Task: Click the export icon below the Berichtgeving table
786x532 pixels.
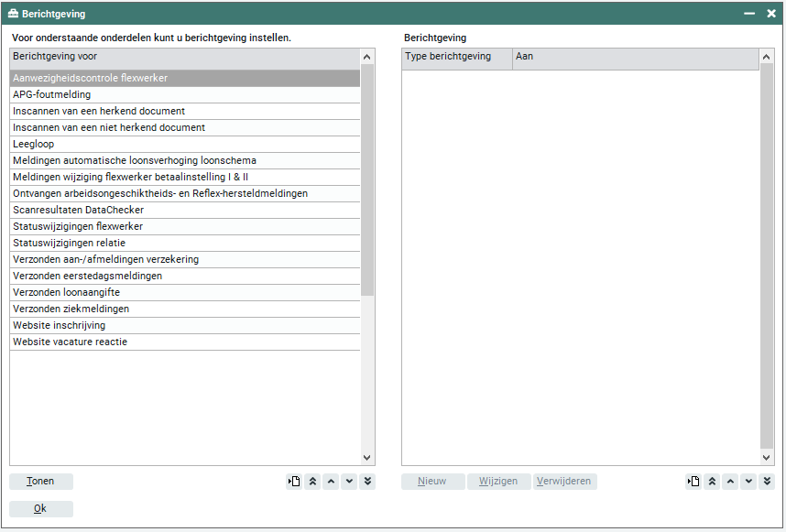Action: (x=693, y=482)
